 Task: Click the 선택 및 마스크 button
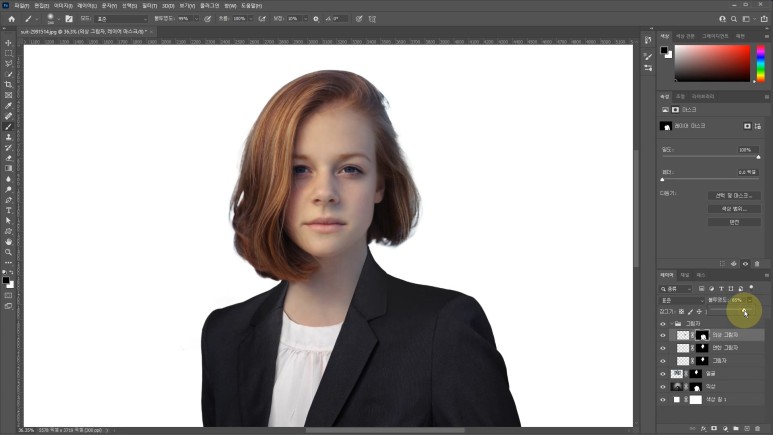point(734,196)
